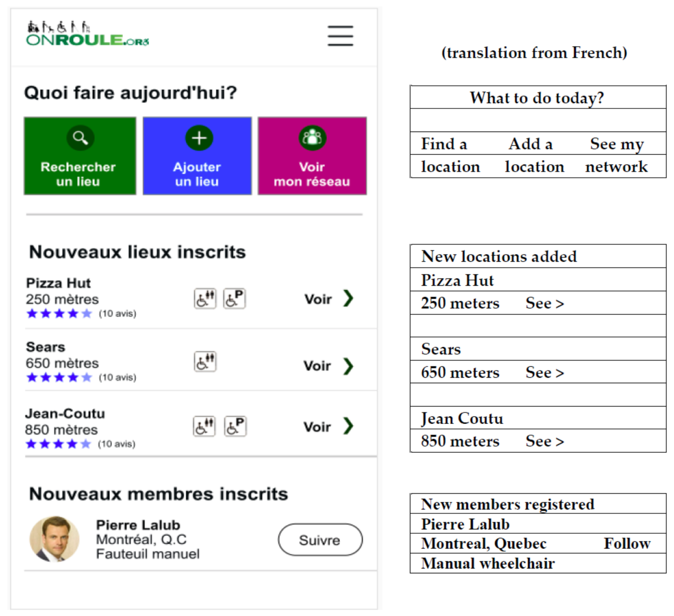Viewport: 674px width, 616px height.
Task: Open the hamburger menu
Action: [x=340, y=36]
